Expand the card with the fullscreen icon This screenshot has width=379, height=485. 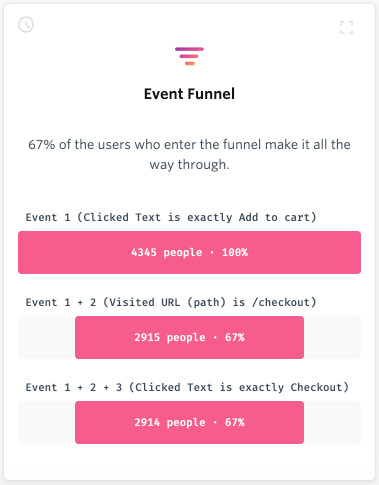point(346,27)
